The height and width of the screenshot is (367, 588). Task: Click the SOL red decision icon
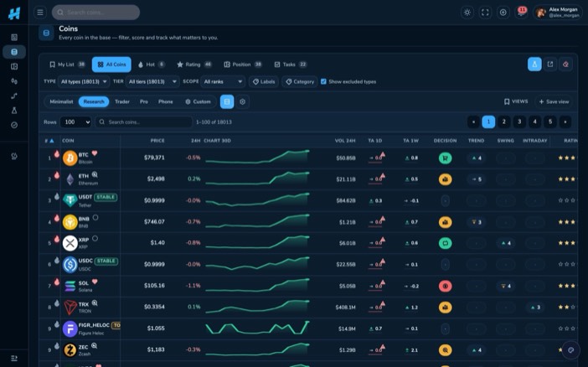coord(445,286)
